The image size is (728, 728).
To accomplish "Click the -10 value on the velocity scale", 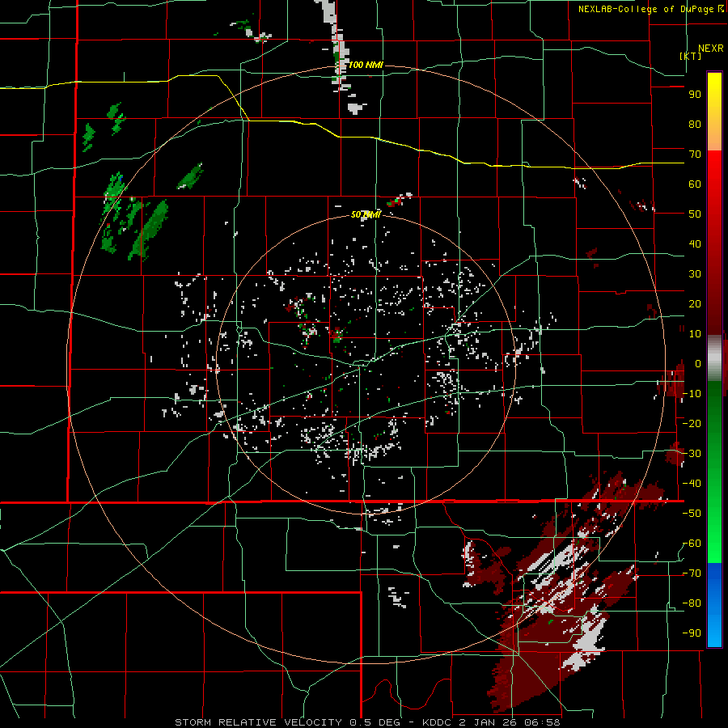I will [x=692, y=394].
